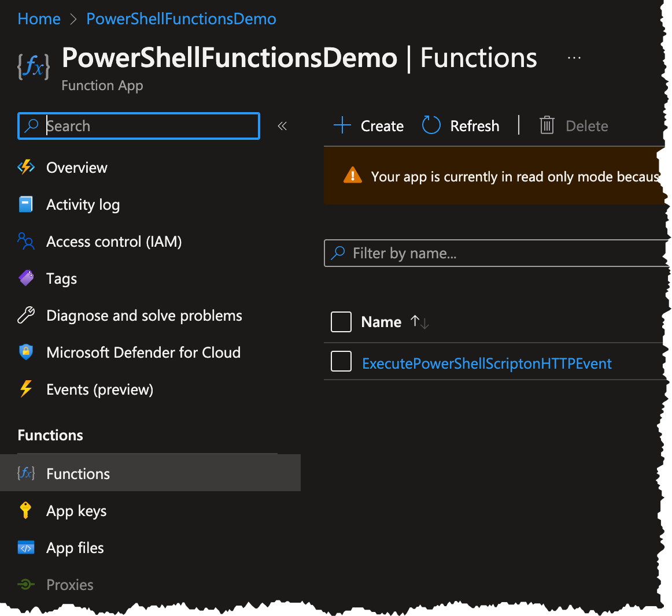
Task: Select the Functions item in the sidebar
Action: [x=150, y=473]
